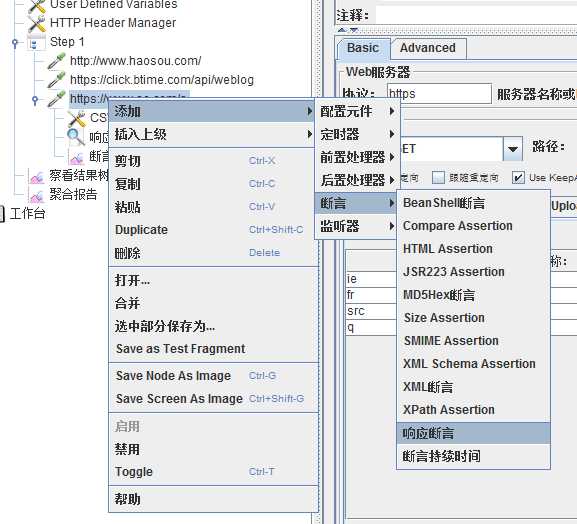Choose BeanShell断言
577x524 pixels.
(474, 203)
